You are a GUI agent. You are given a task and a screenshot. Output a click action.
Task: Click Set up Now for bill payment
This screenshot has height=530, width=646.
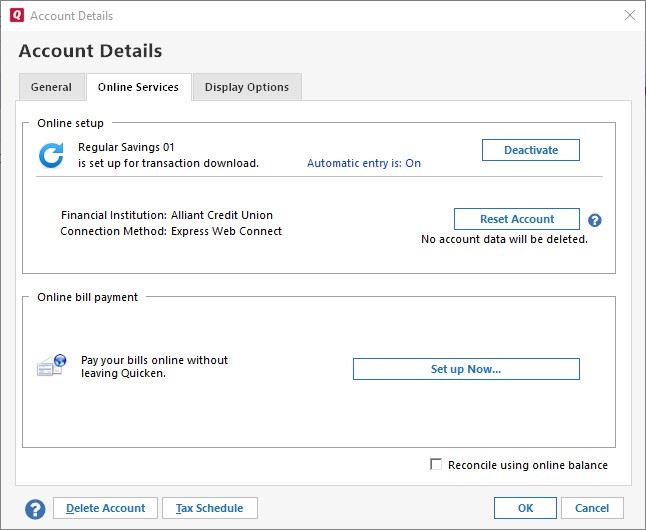[466, 369]
